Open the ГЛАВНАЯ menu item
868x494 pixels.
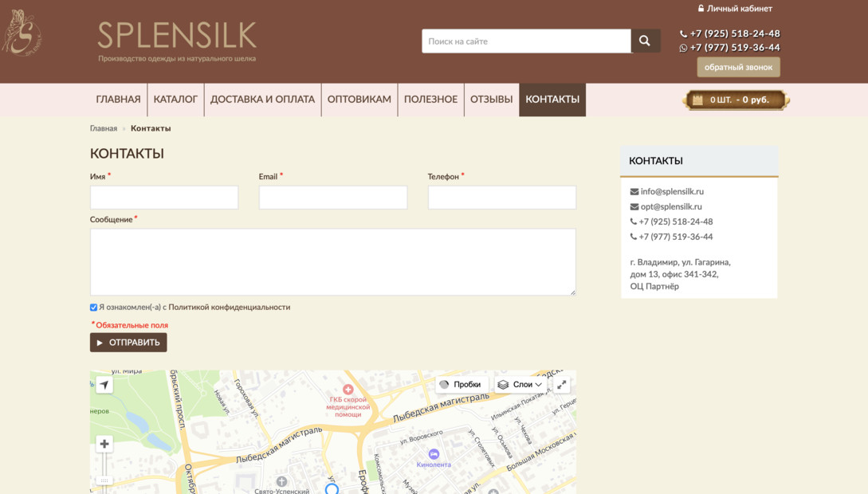point(118,100)
